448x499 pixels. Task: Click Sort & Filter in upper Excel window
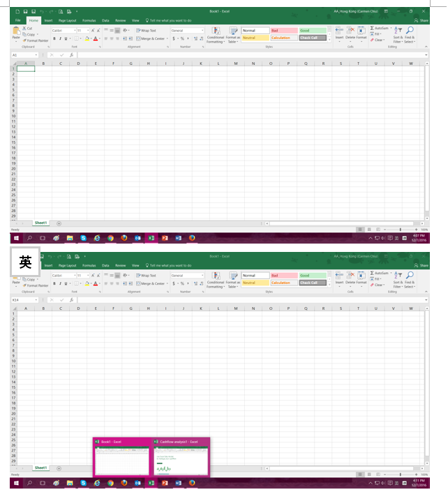398,35
